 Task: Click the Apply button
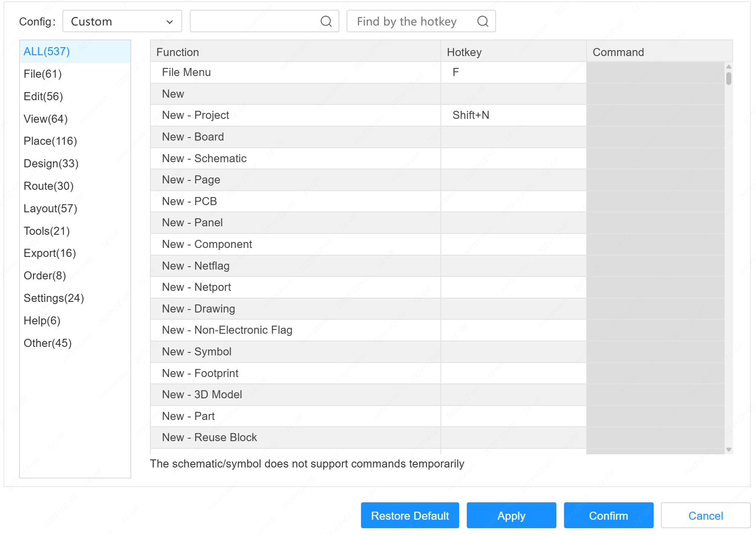(x=511, y=515)
